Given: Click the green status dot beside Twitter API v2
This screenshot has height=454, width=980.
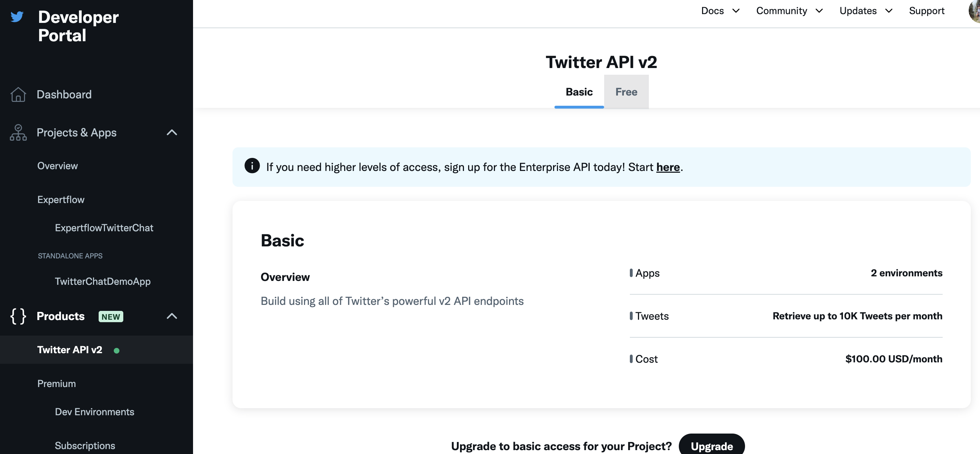Looking at the screenshot, I should (x=117, y=350).
